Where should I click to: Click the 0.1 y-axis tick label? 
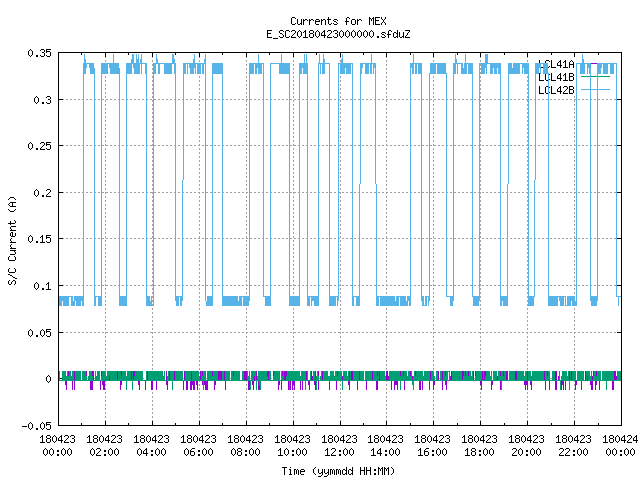pyautogui.click(x=43, y=286)
